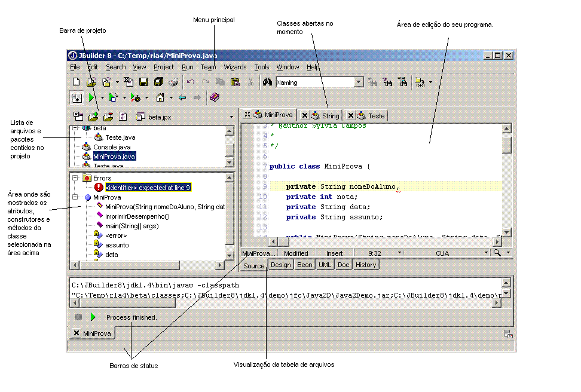Click the Find binoculars icon
Viewport: 581px width, 392px height.
267,82
